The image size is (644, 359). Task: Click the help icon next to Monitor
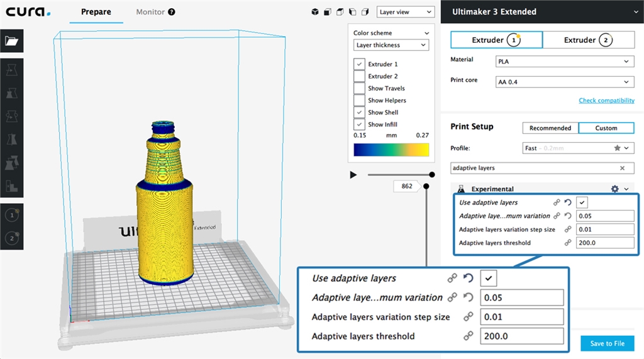172,12
